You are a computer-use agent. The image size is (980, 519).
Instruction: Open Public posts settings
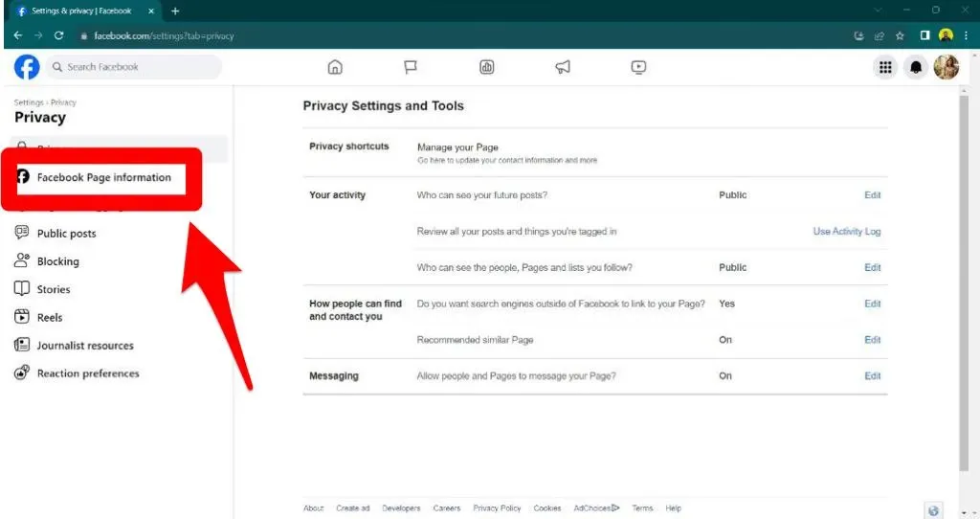click(x=66, y=234)
